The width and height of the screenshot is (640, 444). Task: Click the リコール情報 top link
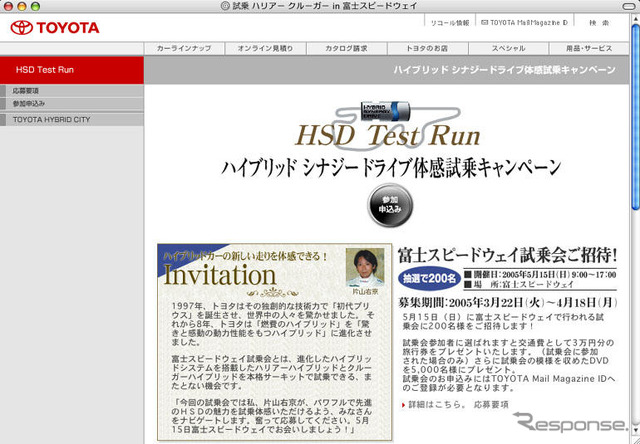coord(450,23)
